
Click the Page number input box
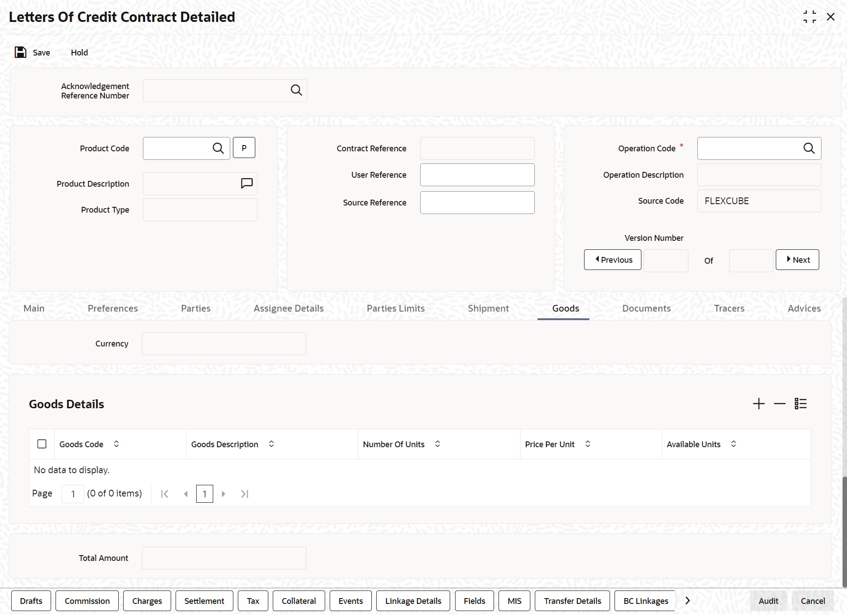click(x=73, y=494)
